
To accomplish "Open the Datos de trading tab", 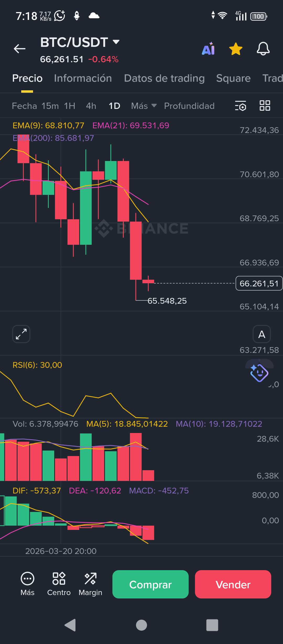I will click(164, 78).
